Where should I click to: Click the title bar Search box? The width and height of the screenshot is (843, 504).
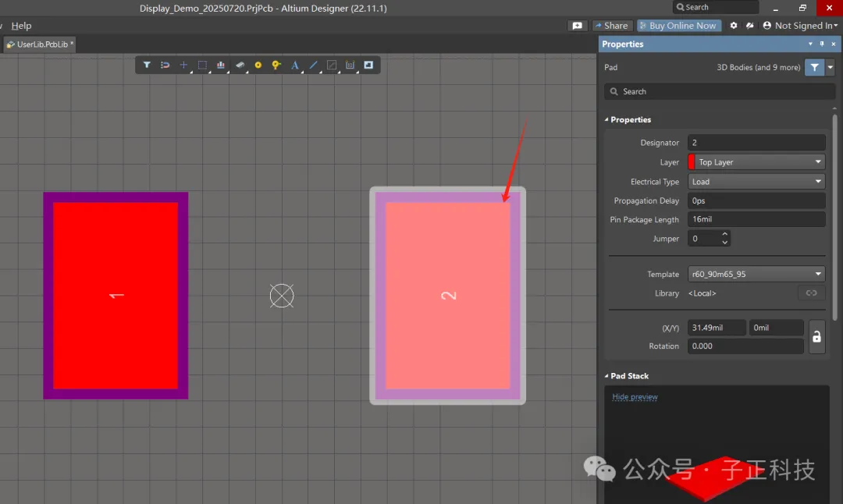(715, 7)
